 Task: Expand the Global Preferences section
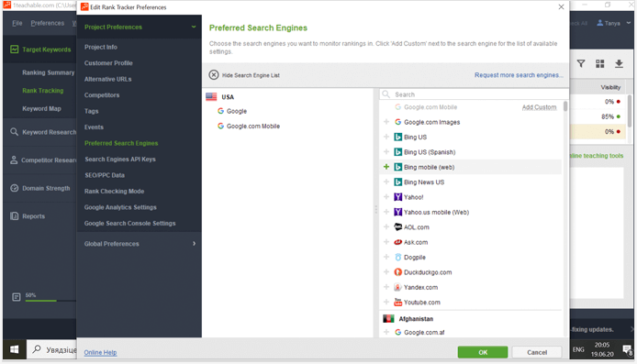pos(195,244)
